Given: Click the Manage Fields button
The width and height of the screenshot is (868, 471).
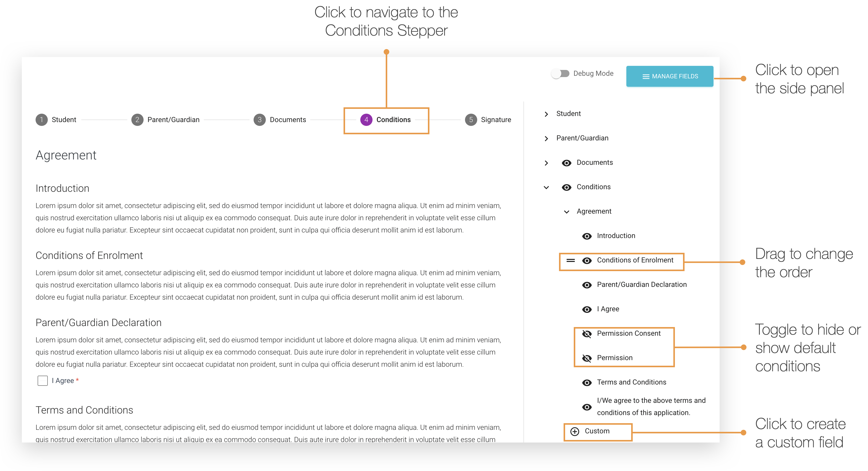Looking at the screenshot, I should point(669,76).
